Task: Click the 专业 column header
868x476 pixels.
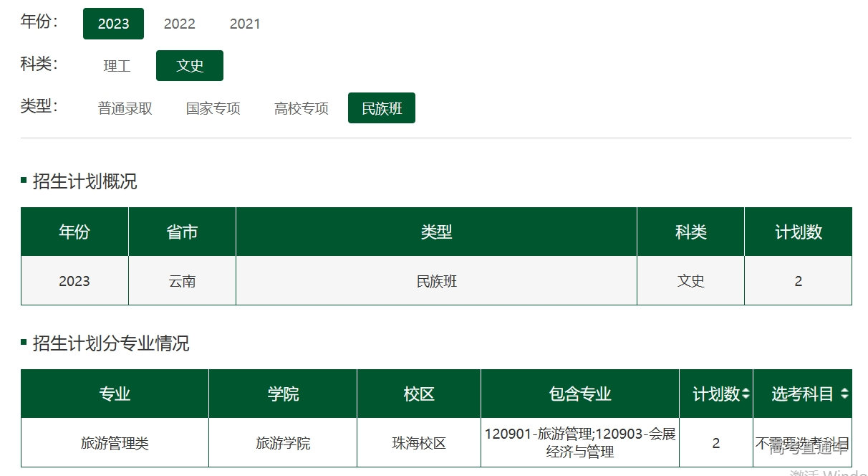Action: [x=115, y=394]
